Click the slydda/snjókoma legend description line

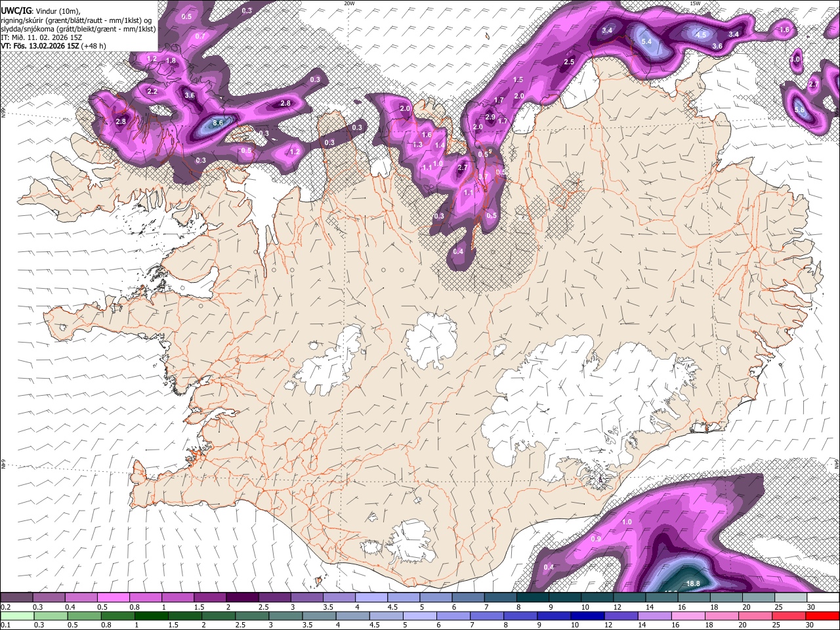point(78,28)
